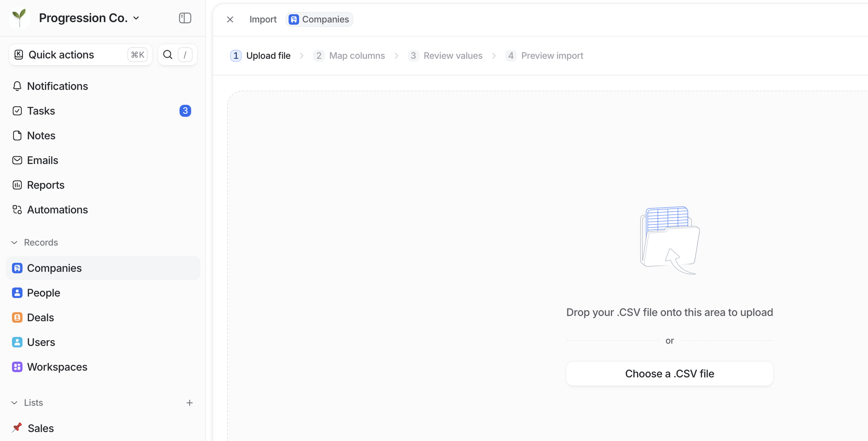Viewport: 868px width, 441px height.
Task: Click the Preview import step
Action: (x=552, y=56)
